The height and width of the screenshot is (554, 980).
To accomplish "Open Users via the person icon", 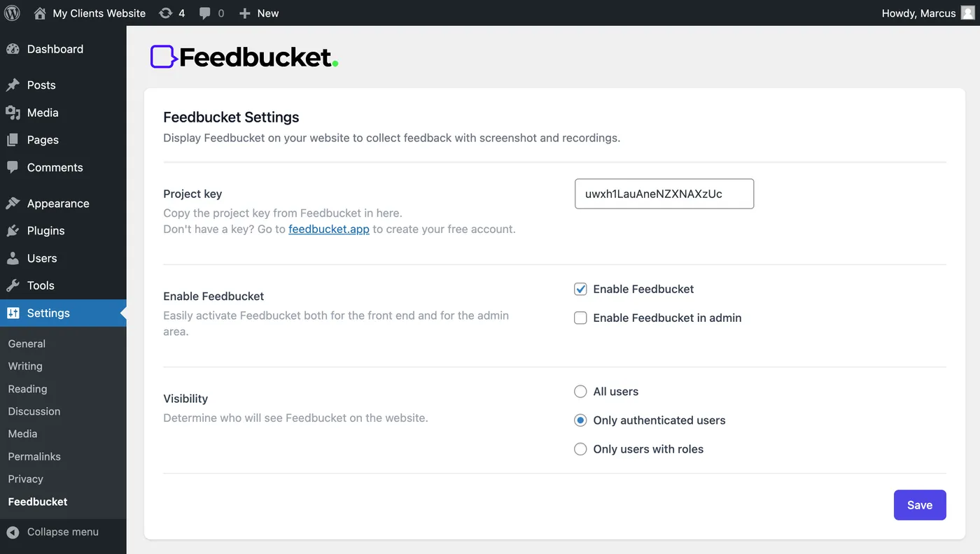I will click(x=14, y=258).
